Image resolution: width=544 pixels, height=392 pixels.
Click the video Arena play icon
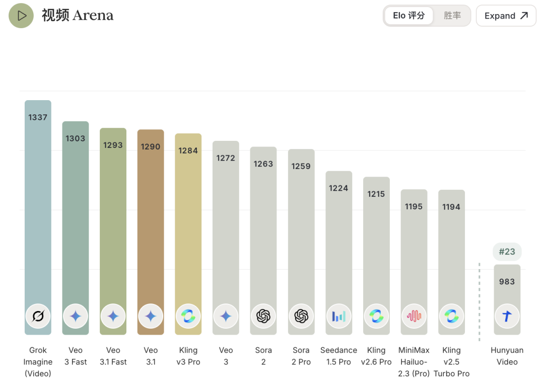tap(21, 16)
